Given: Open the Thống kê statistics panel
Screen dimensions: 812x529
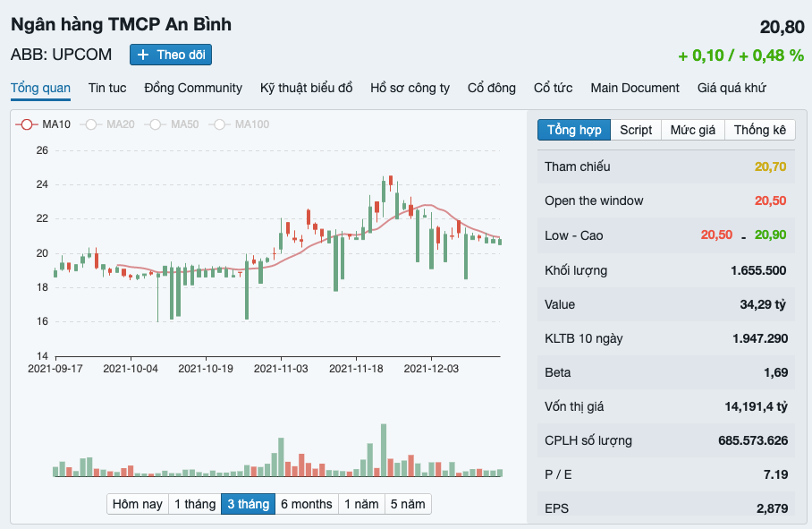Looking at the screenshot, I should pos(759,130).
